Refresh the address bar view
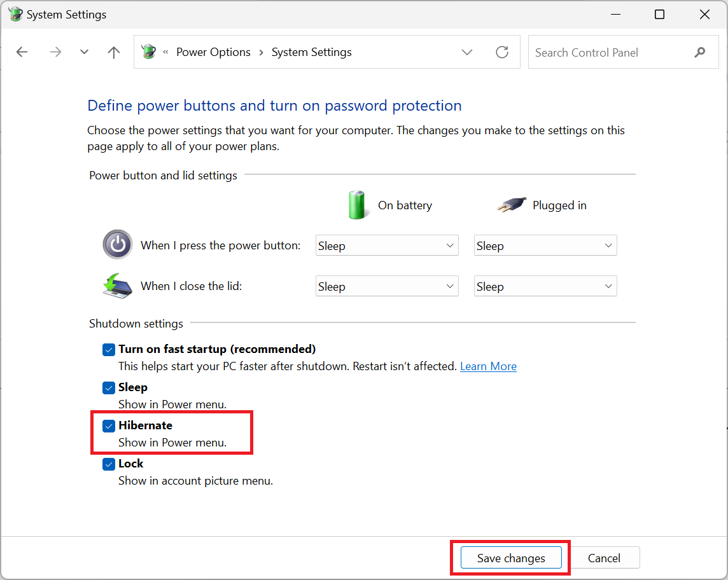The image size is (728, 580). [x=502, y=52]
